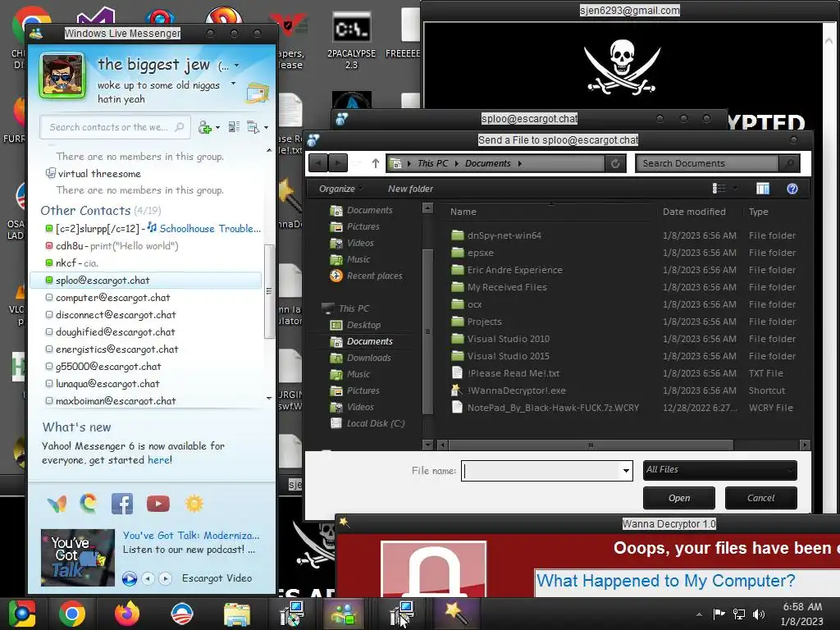840x630 pixels.
Task: Open the change view options icon
Action: tap(719, 189)
